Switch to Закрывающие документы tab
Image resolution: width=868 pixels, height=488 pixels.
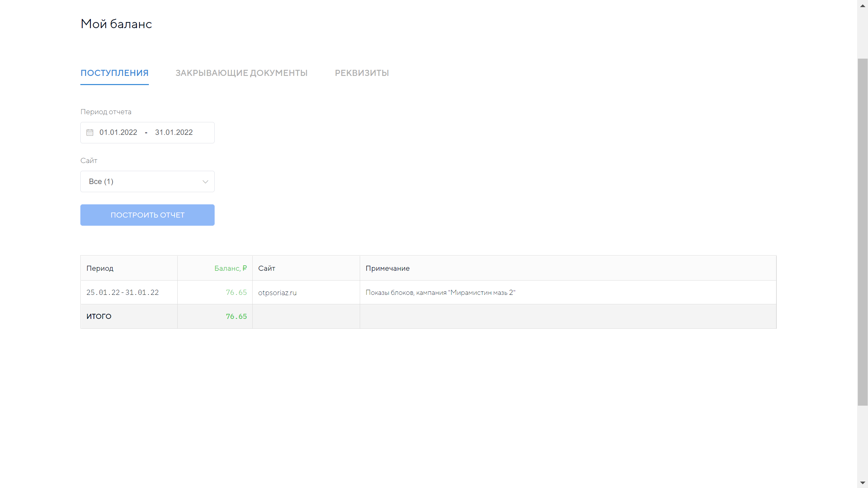241,73
